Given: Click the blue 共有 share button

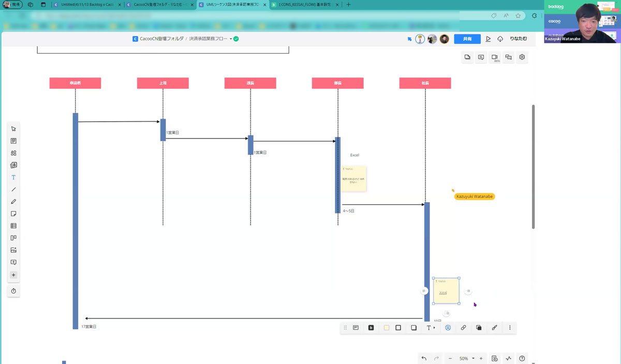Looking at the screenshot, I should tap(467, 39).
